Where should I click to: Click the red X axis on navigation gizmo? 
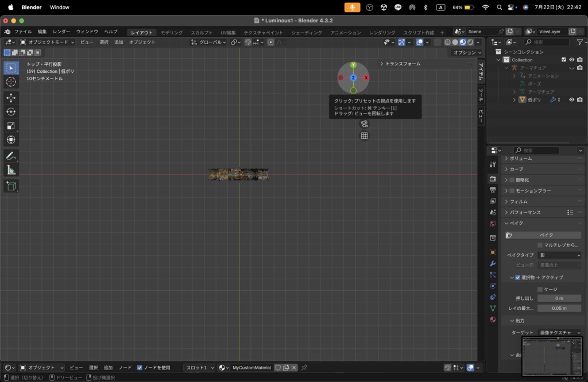(366, 77)
